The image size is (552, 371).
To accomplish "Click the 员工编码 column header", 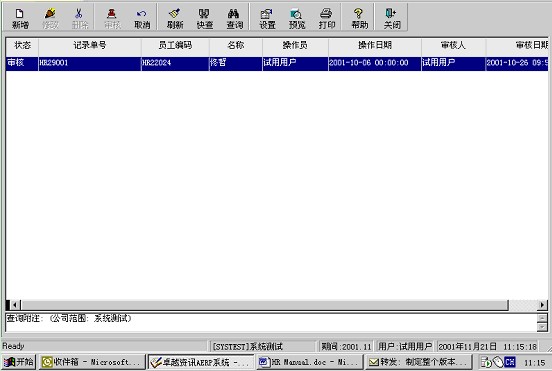I will pos(175,45).
